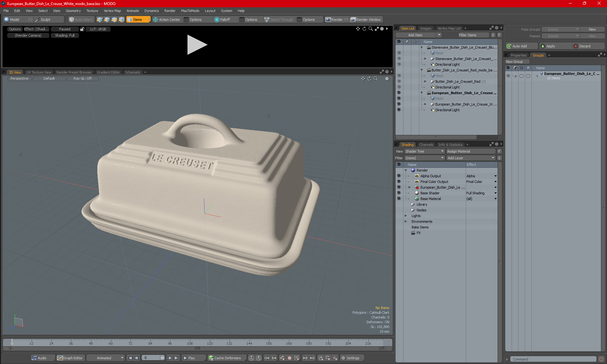Click the Auto Add button
The image size is (607, 364).
point(521,46)
